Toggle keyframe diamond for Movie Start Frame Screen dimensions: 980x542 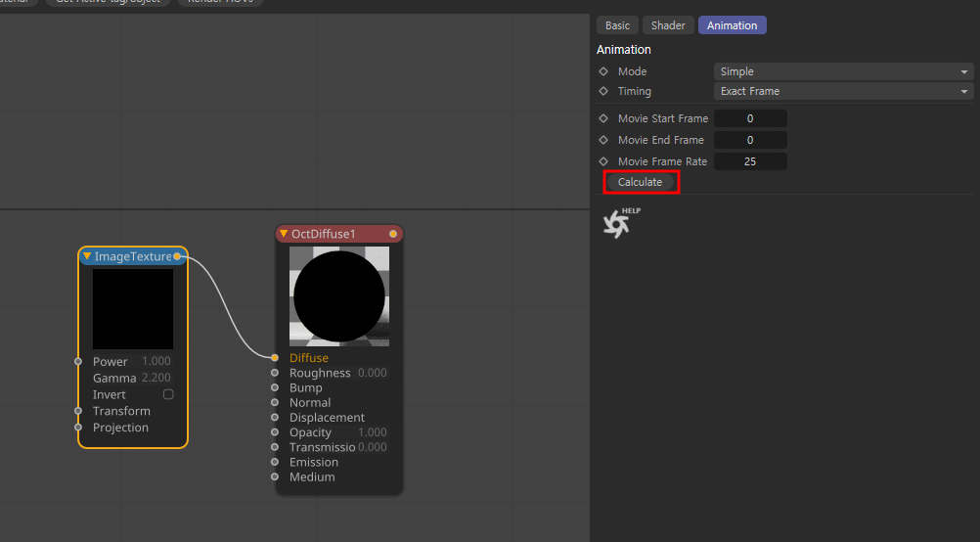603,118
